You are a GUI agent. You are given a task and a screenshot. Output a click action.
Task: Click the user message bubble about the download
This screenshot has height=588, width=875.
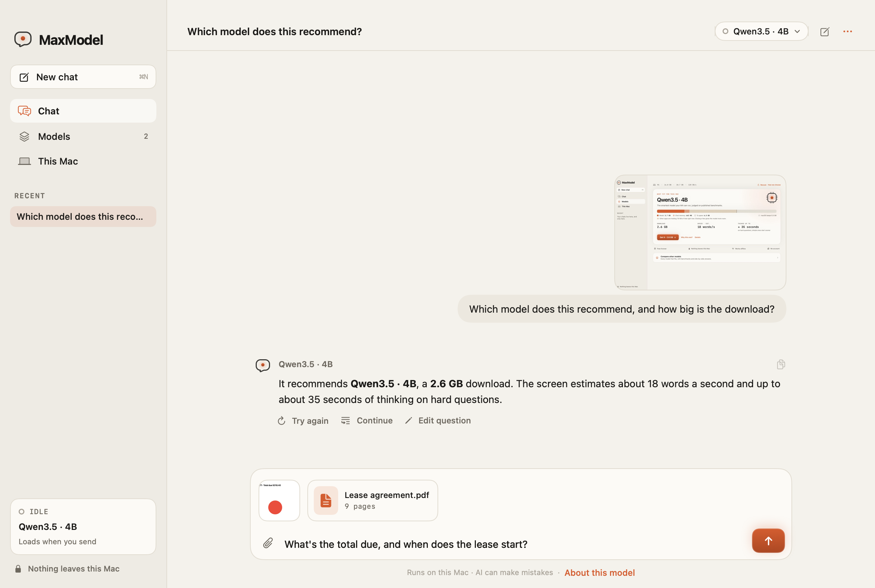pyautogui.click(x=621, y=309)
